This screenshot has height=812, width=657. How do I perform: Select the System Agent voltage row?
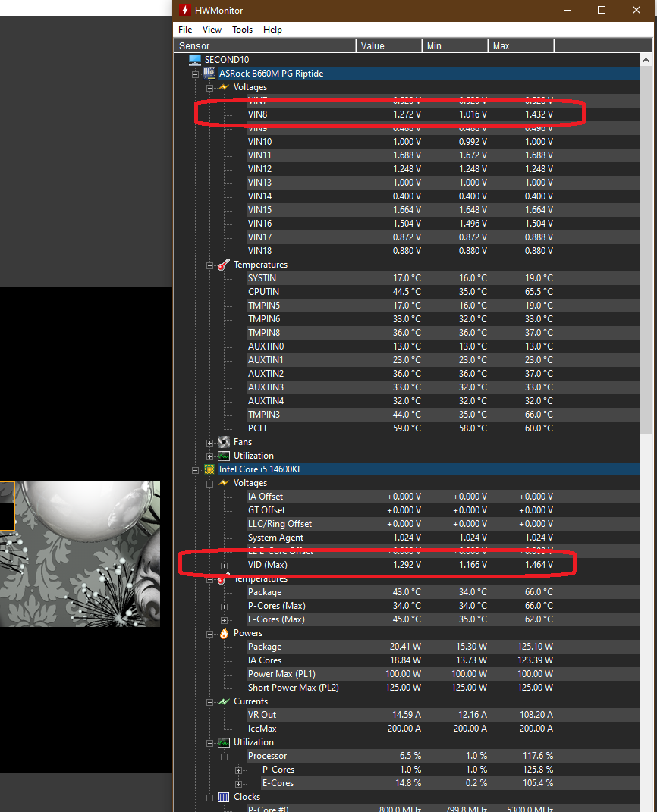pyautogui.click(x=442, y=538)
